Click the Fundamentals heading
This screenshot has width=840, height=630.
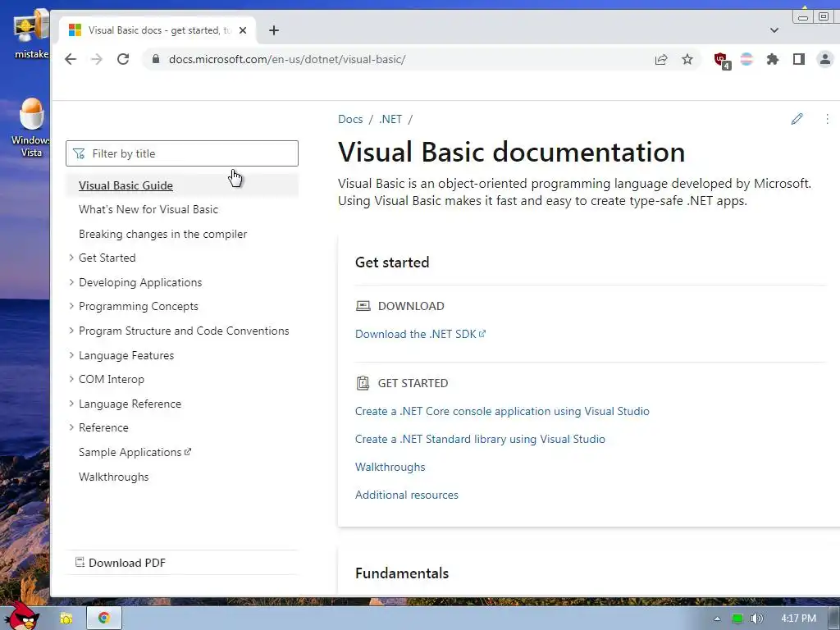402,573
